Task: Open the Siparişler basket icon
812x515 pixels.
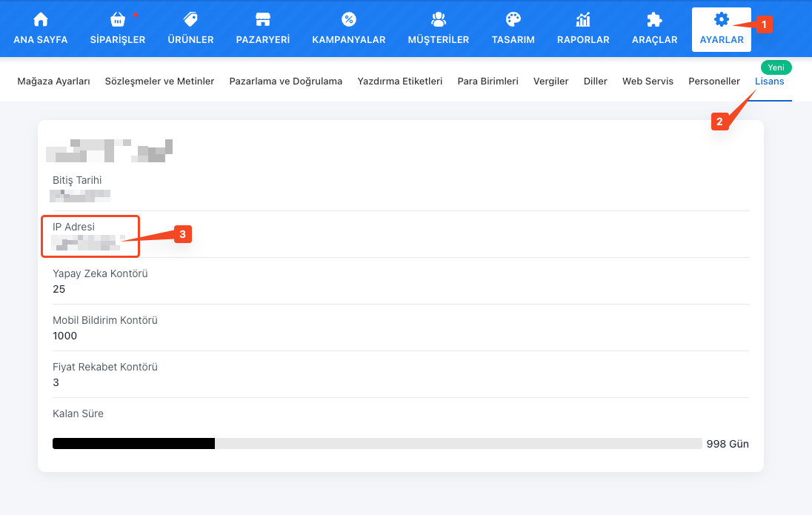Action: click(x=117, y=20)
